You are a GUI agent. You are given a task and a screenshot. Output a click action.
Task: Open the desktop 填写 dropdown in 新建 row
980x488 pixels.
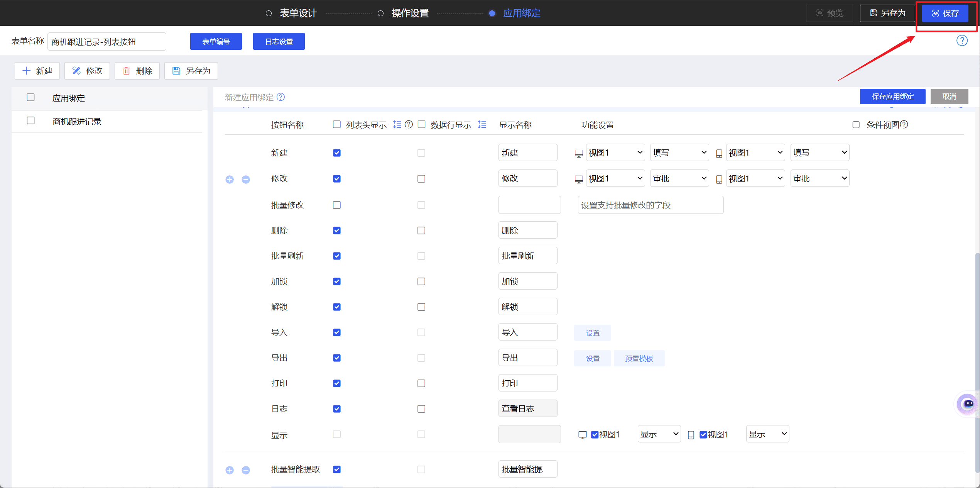coord(679,152)
